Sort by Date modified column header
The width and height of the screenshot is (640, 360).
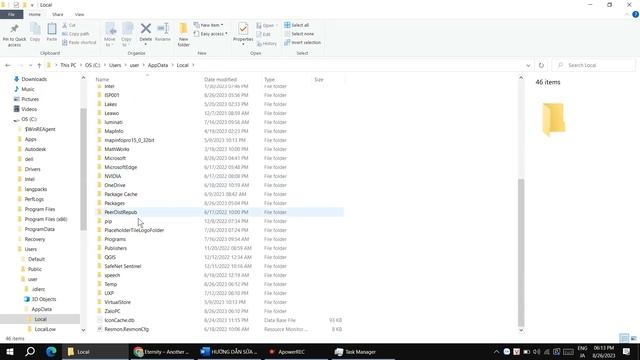pyautogui.click(x=220, y=80)
